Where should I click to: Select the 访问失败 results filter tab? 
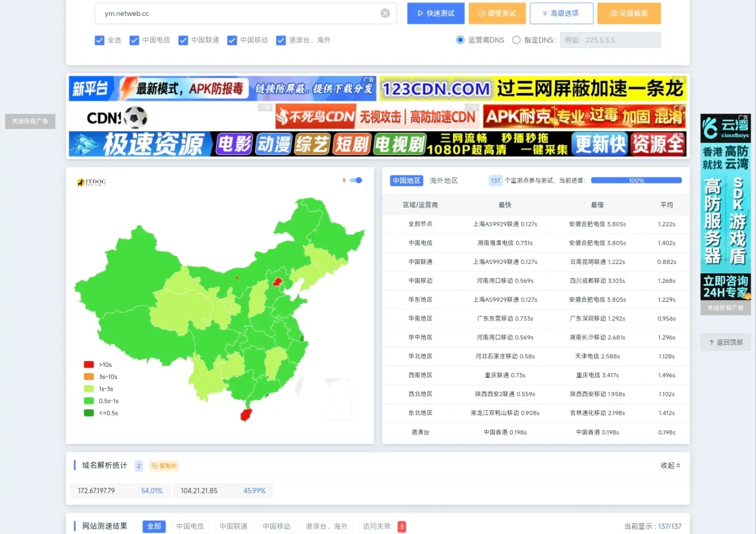pyautogui.click(x=377, y=526)
